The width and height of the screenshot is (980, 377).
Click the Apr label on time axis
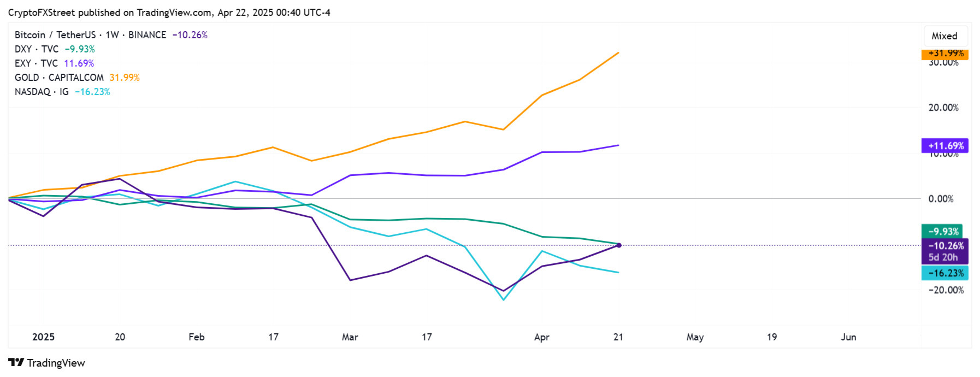click(x=541, y=337)
